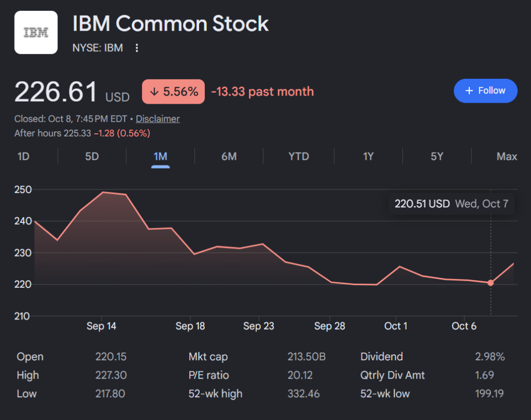Click the P/E ratio value 20.12
531x420 pixels.
point(300,375)
